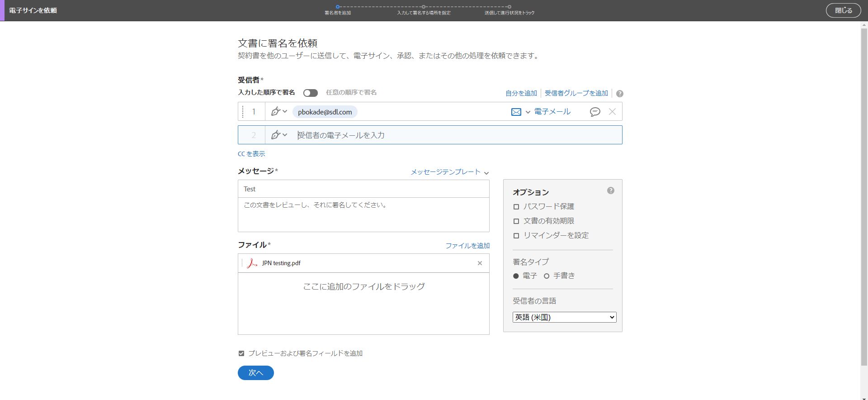Click the pbokade@sdl.com recipient chip
868x400 pixels.
[x=325, y=112]
